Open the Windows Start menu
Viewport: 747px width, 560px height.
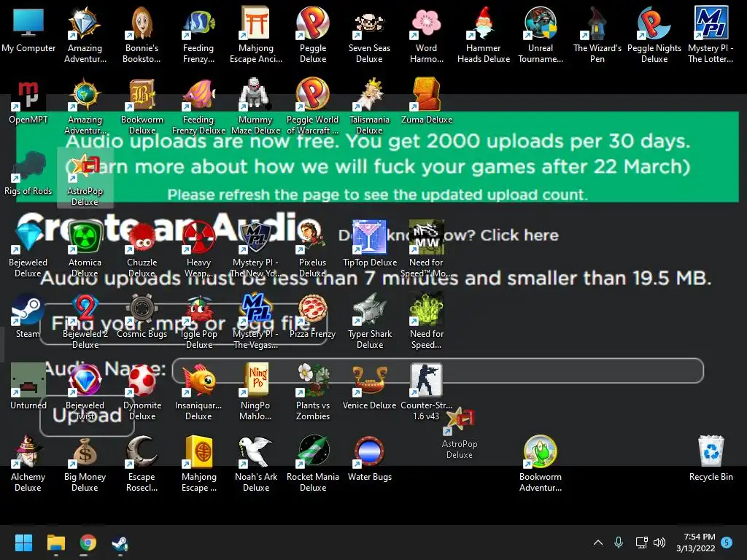coord(23,542)
